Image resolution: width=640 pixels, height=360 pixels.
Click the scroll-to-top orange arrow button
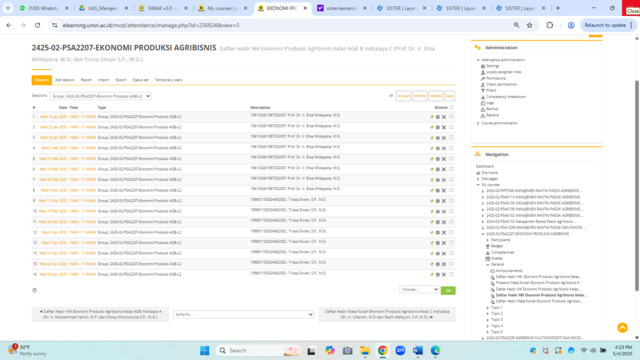pos(622,327)
